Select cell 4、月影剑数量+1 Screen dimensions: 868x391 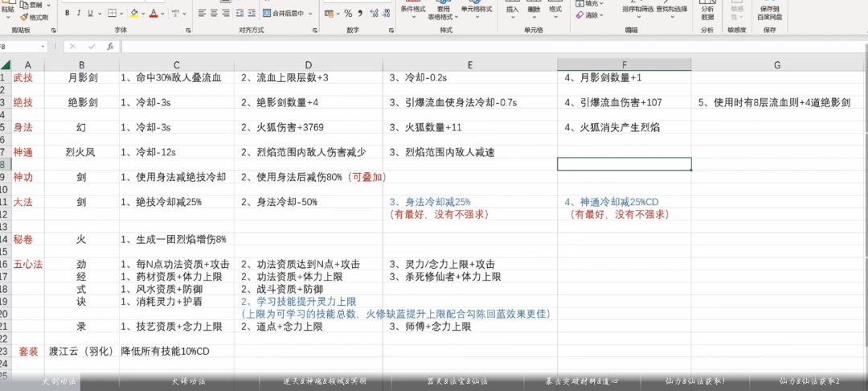click(x=624, y=78)
